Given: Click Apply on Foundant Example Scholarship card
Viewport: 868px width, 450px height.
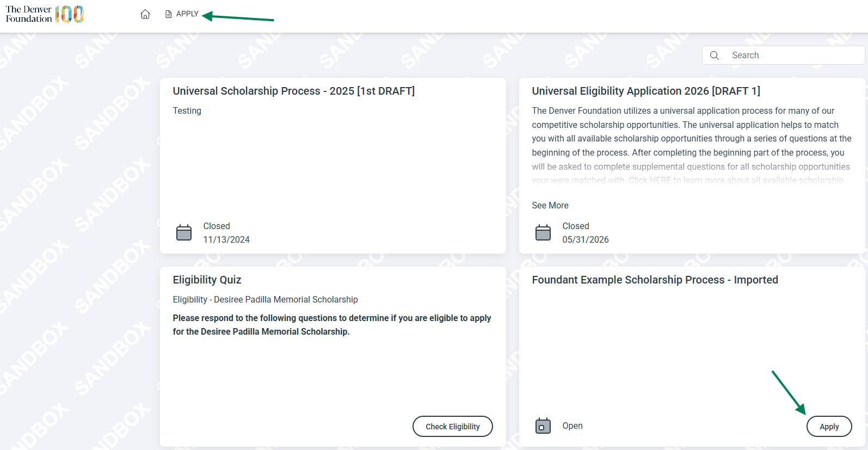Looking at the screenshot, I should click(829, 427).
